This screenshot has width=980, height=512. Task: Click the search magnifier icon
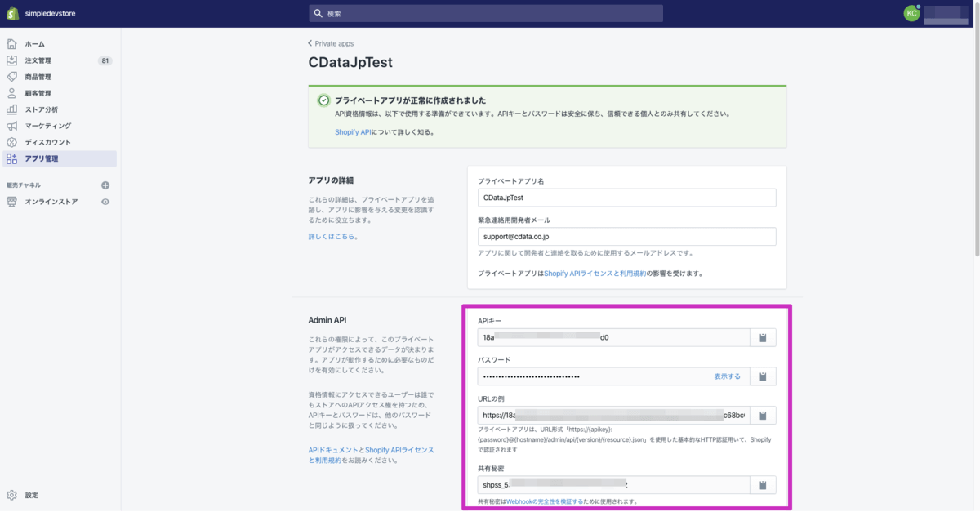[318, 14]
